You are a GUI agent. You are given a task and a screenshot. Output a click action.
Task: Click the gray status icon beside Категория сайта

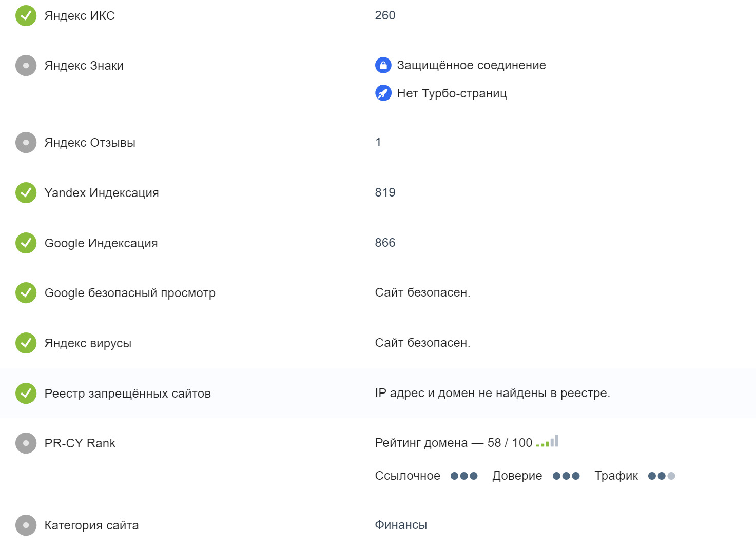[26, 525]
